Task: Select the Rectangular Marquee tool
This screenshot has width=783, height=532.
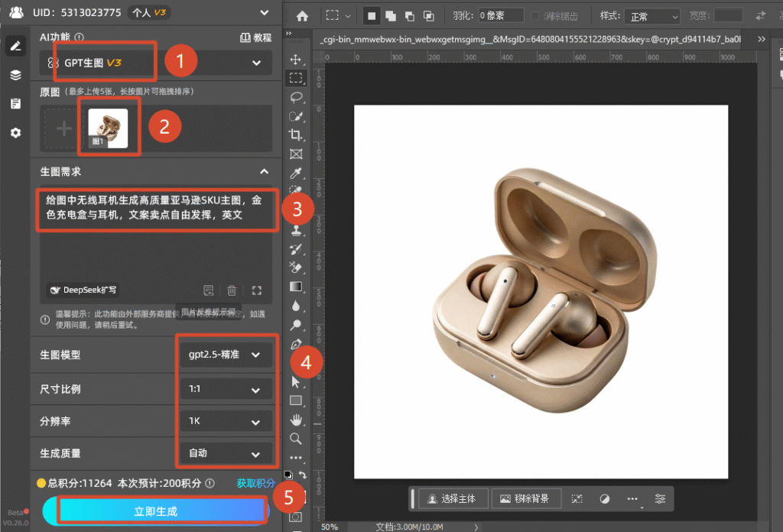Action: click(x=296, y=78)
